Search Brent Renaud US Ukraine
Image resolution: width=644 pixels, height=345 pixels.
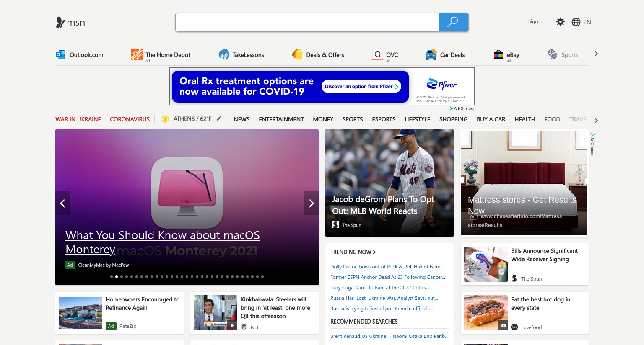coord(358,336)
